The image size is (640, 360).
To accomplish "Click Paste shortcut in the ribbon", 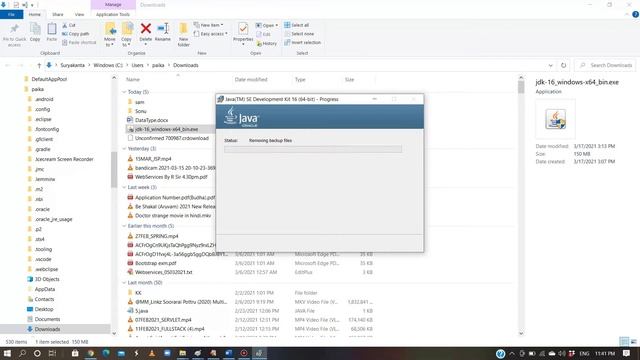I will coord(79,42).
